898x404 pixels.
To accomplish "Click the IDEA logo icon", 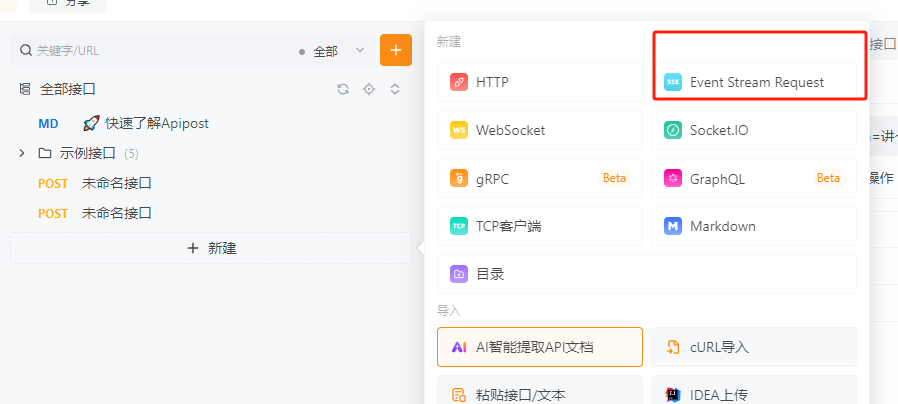I will (673, 395).
